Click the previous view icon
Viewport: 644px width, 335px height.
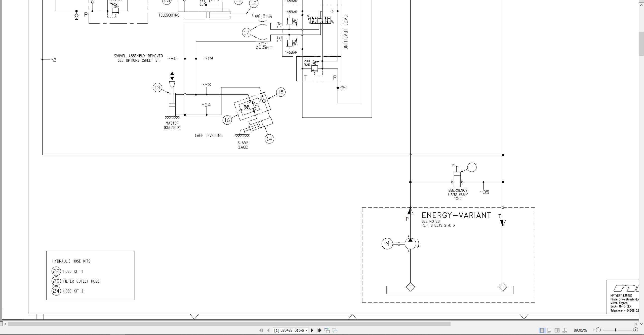327,330
